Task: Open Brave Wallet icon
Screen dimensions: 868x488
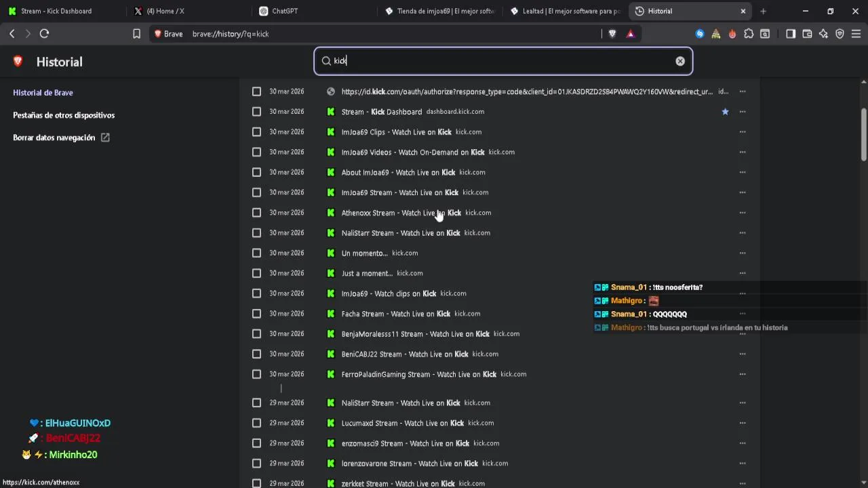Action: [x=807, y=34]
